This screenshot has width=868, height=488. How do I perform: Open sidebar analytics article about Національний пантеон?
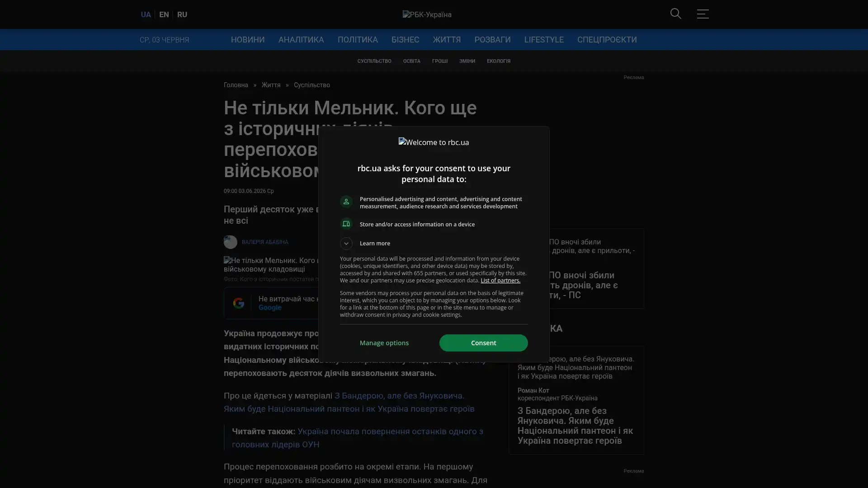(x=575, y=426)
